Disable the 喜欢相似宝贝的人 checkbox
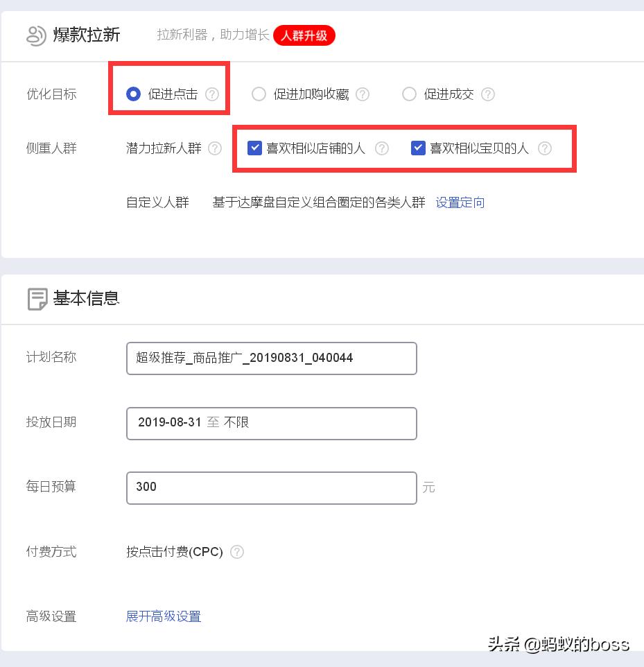644x667 pixels. 418,148
